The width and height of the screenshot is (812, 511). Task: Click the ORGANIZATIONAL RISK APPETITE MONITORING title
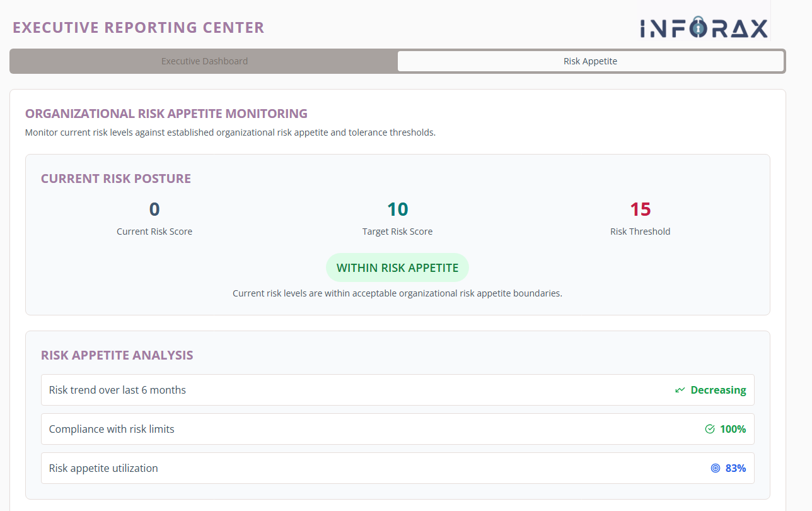point(166,113)
